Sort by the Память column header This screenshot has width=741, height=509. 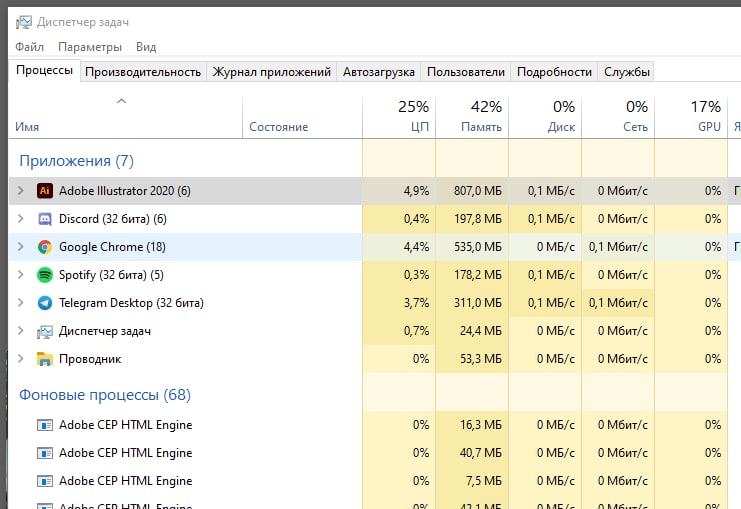[x=472, y=118]
